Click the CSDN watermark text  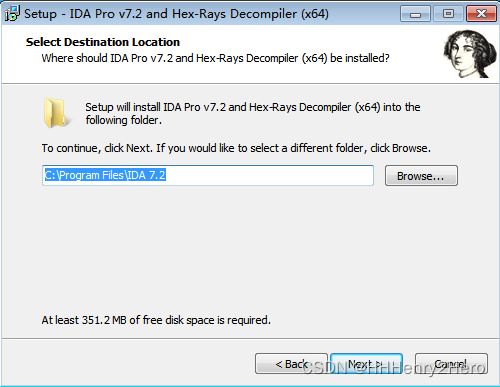tap(394, 368)
